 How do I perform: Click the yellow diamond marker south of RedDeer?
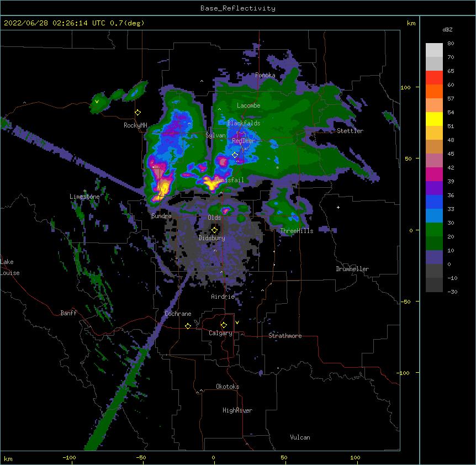coord(235,155)
